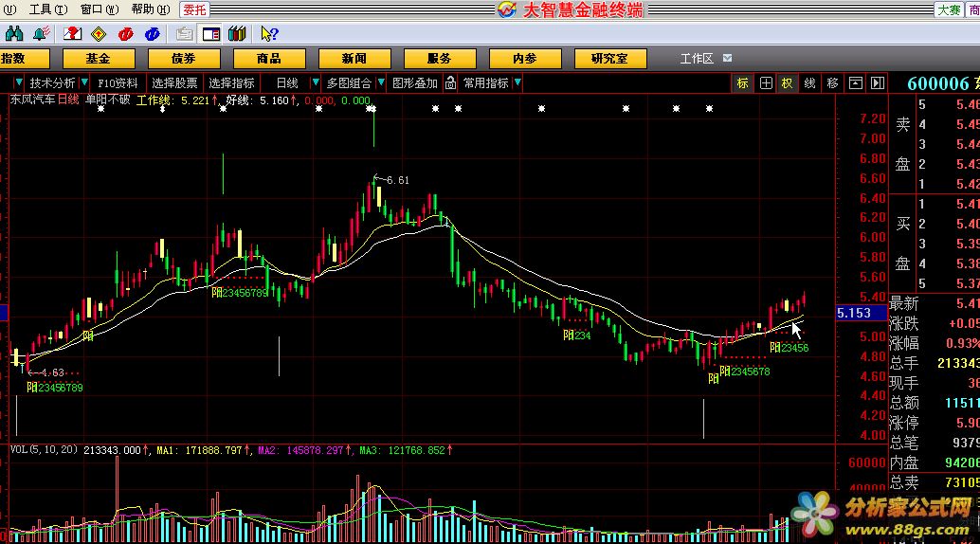Click 多图组合 in the toolbar

pyautogui.click(x=349, y=82)
